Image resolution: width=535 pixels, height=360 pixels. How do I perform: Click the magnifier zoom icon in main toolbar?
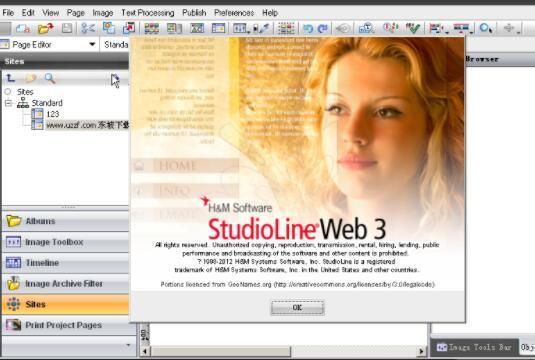pyautogui.click(x=485, y=28)
